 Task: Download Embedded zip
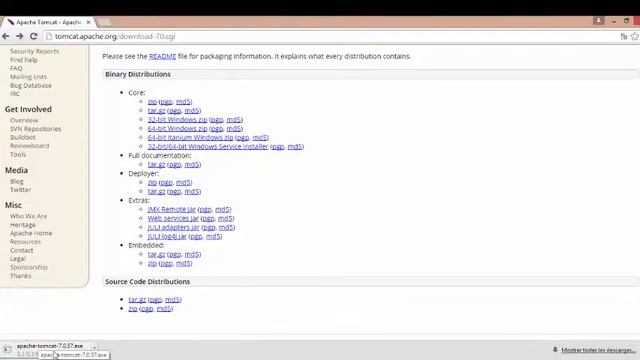point(152,263)
